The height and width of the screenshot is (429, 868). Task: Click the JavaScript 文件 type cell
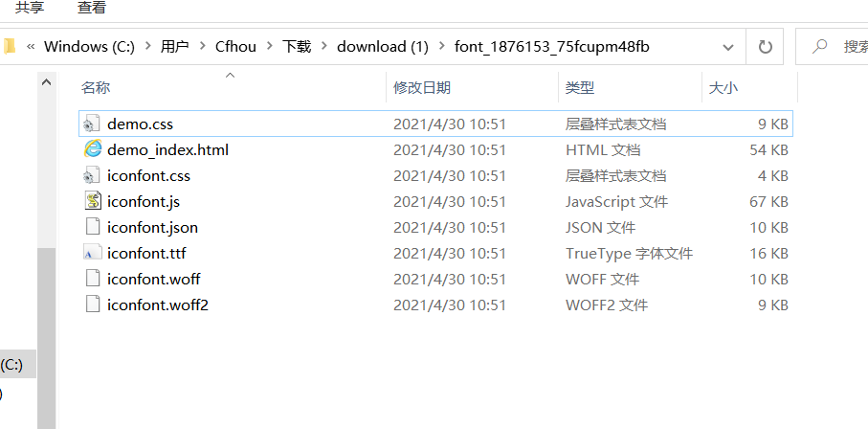click(616, 201)
